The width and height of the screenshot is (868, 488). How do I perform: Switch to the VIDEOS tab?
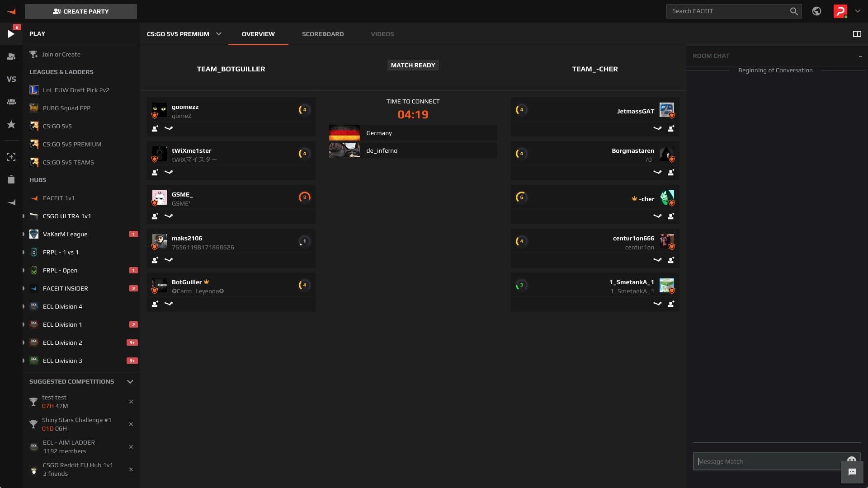[x=382, y=33]
